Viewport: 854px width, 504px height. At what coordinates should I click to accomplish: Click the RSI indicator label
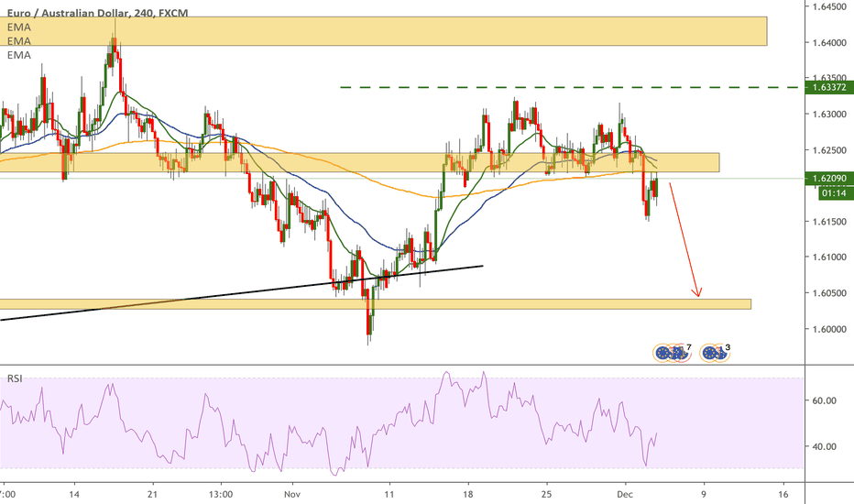(16, 378)
